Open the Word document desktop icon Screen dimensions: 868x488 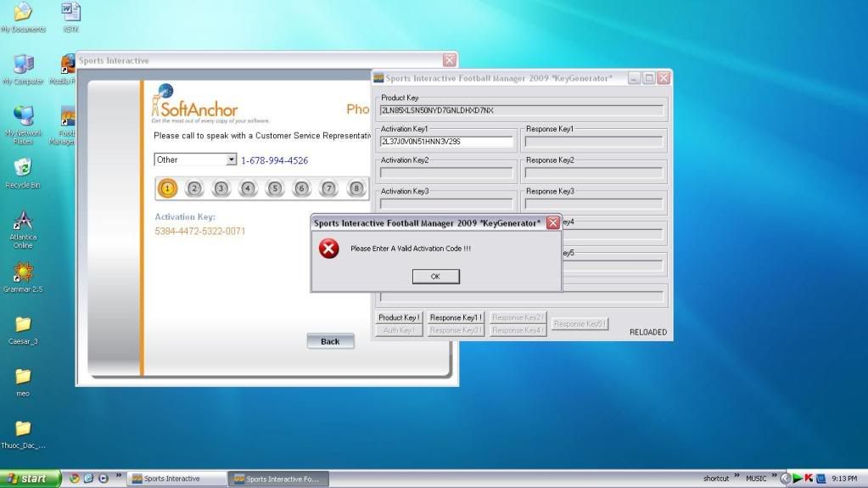[71, 18]
